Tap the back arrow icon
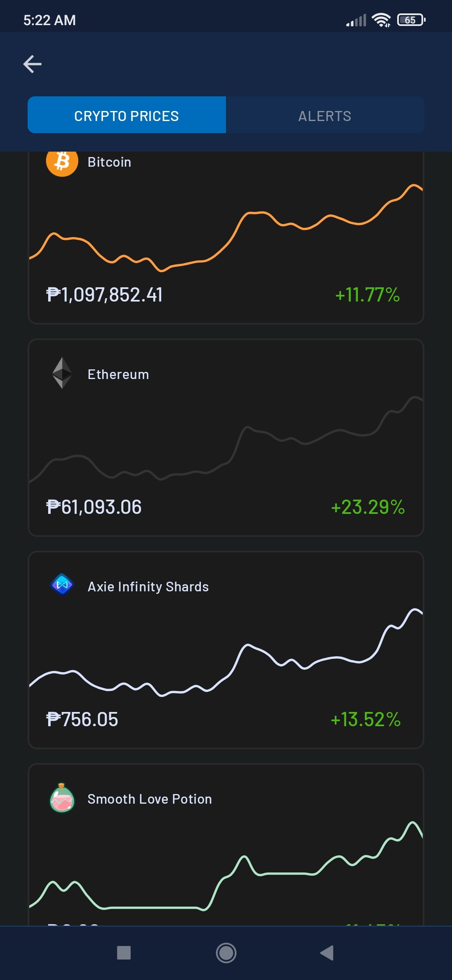This screenshot has width=452, height=980. pos(32,64)
